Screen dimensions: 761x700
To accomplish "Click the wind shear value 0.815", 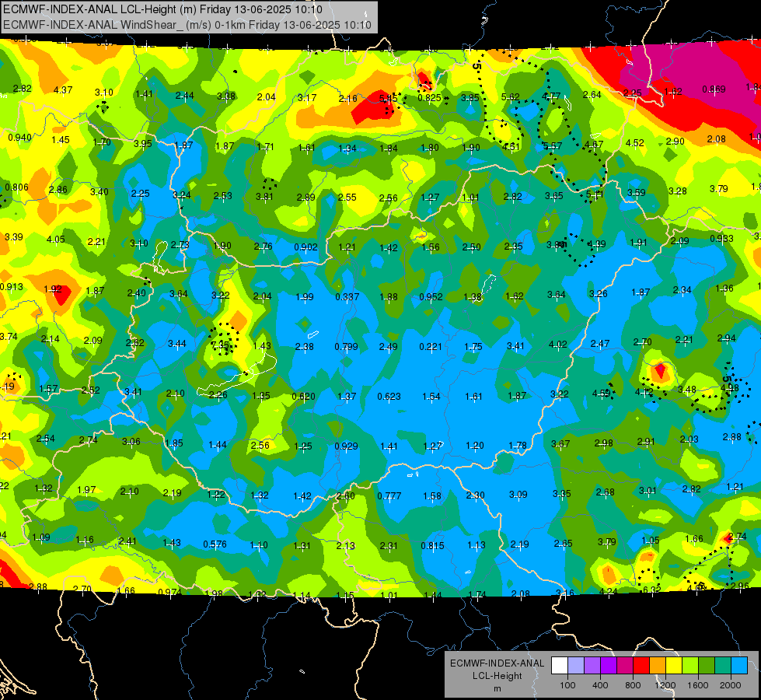I will tap(432, 545).
